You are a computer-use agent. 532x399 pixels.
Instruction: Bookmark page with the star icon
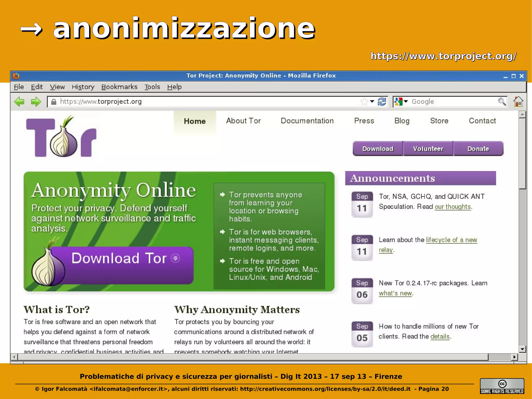pos(364,101)
